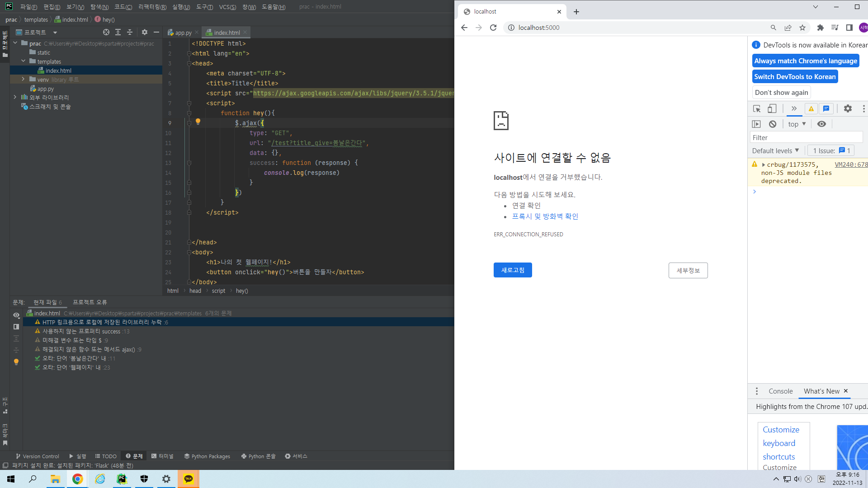868x488 pixels.
Task: Close the What's New drawer tab
Action: coord(846,391)
